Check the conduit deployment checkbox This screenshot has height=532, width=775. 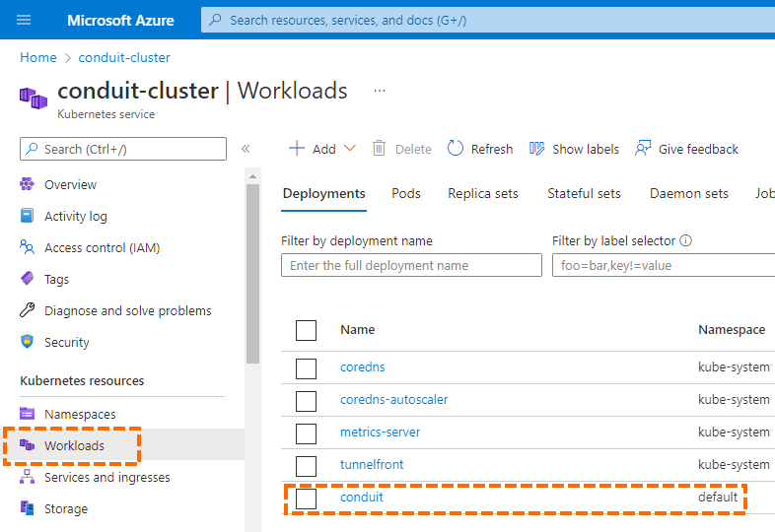click(x=306, y=499)
